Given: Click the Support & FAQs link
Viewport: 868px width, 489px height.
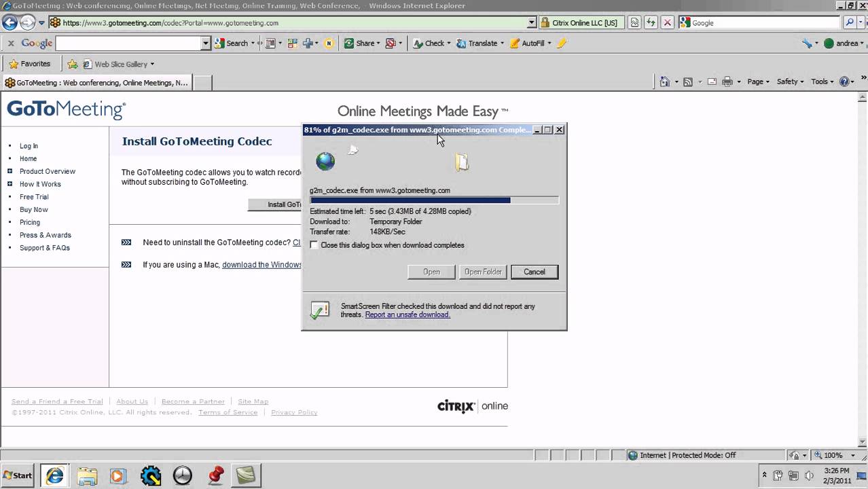Looking at the screenshot, I should tap(45, 248).
